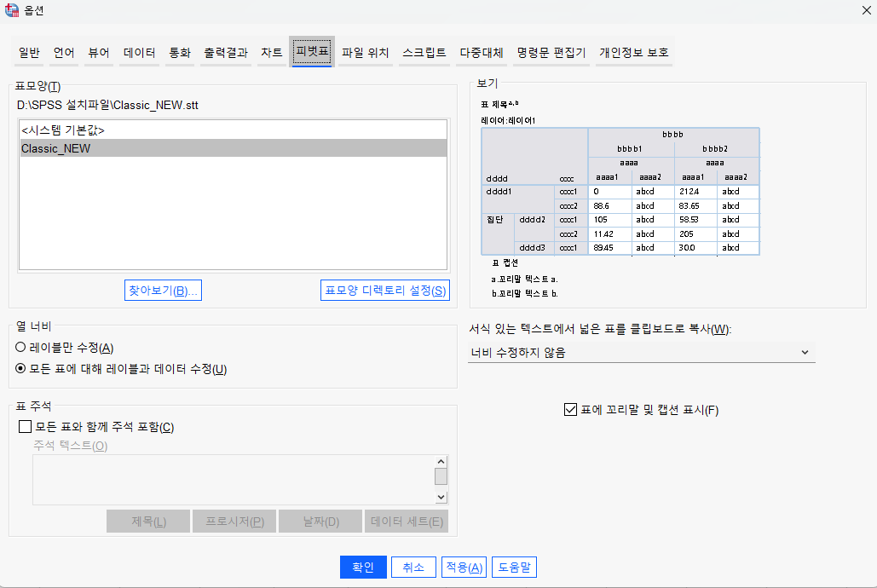Click the comment box scroll-down arrow

(441, 498)
